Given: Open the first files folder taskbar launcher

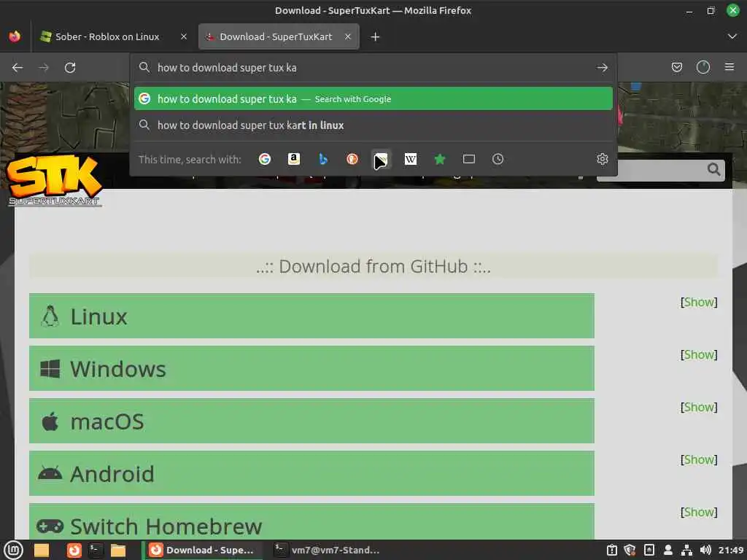Looking at the screenshot, I should coord(42,550).
